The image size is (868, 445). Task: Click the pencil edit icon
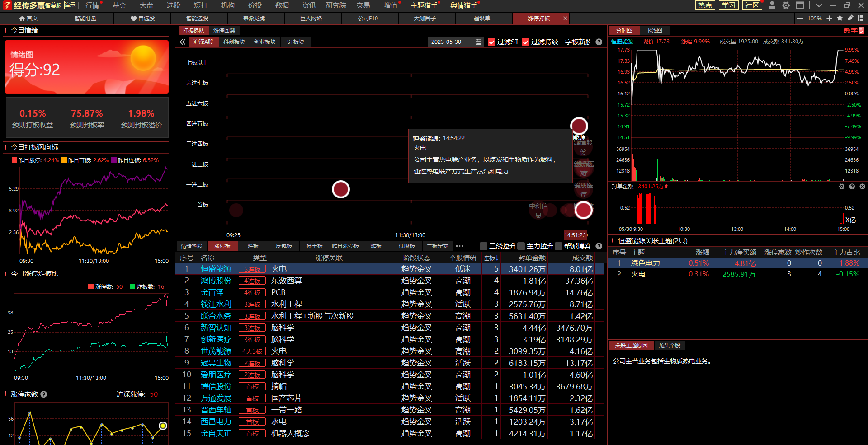850,18
